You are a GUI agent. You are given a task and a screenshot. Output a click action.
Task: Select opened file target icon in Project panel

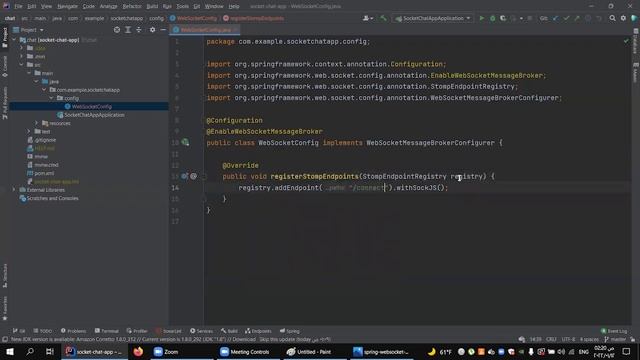tap(117, 30)
